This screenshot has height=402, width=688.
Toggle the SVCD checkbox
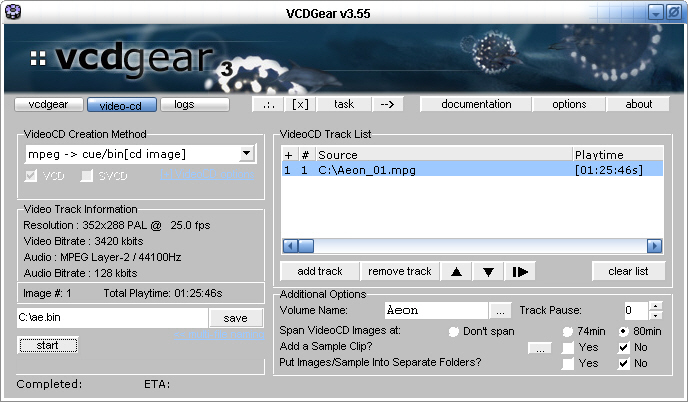click(x=87, y=176)
